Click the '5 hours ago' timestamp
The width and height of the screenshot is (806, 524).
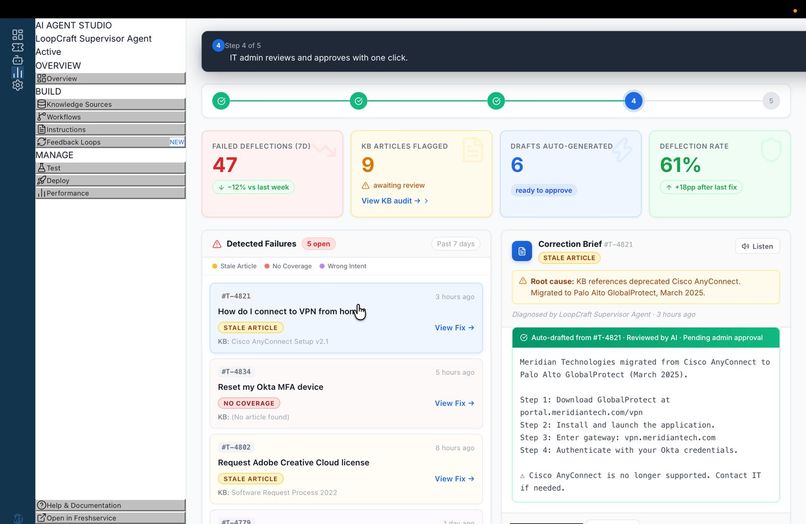point(454,372)
